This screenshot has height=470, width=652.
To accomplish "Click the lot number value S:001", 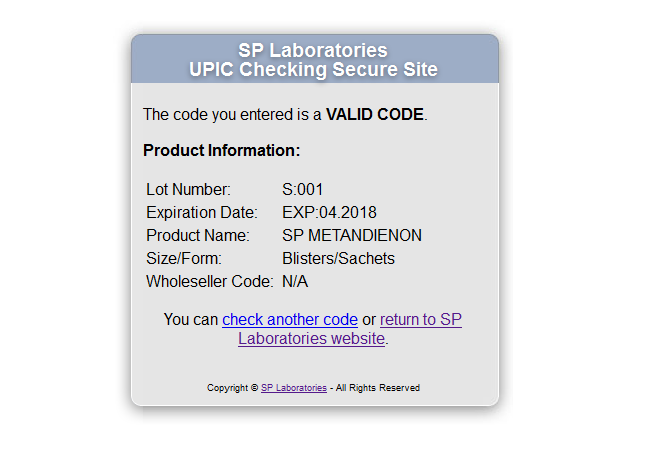I will coord(303,190).
